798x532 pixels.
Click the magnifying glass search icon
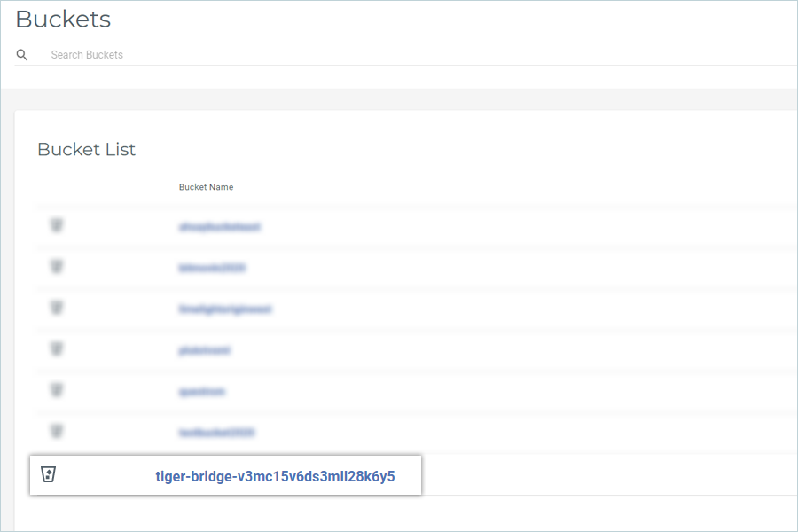(22, 55)
